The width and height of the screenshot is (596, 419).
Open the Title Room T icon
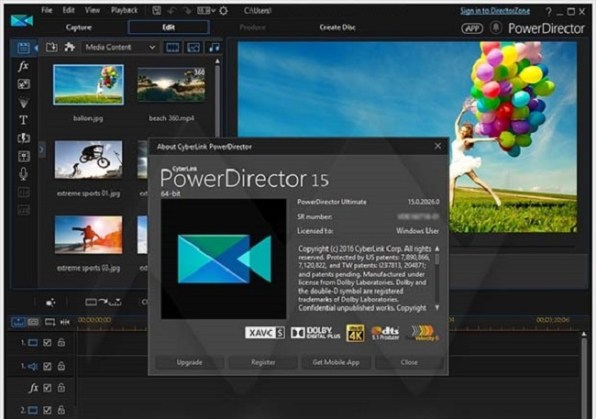(23, 120)
